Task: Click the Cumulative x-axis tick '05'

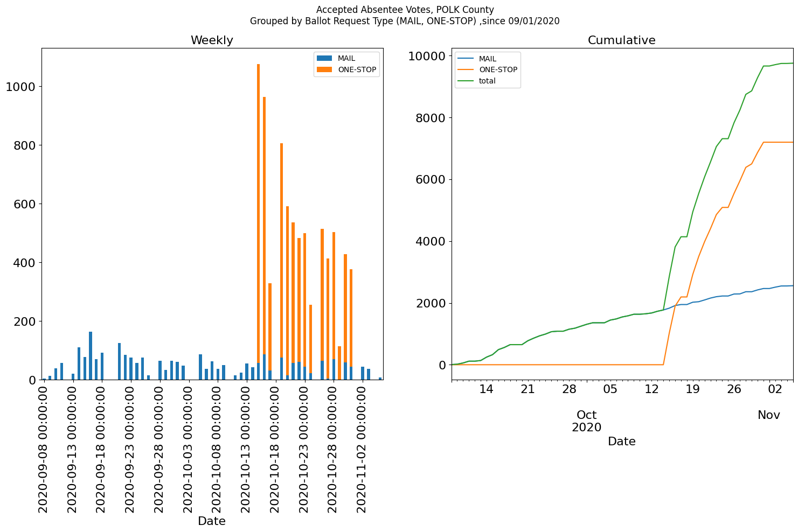Action: point(610,389)
